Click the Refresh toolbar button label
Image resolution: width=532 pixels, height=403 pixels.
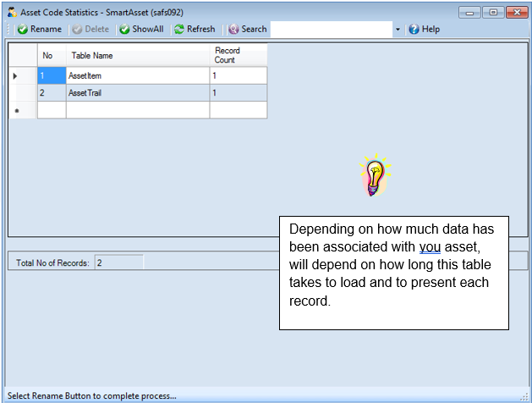point(200,29)
